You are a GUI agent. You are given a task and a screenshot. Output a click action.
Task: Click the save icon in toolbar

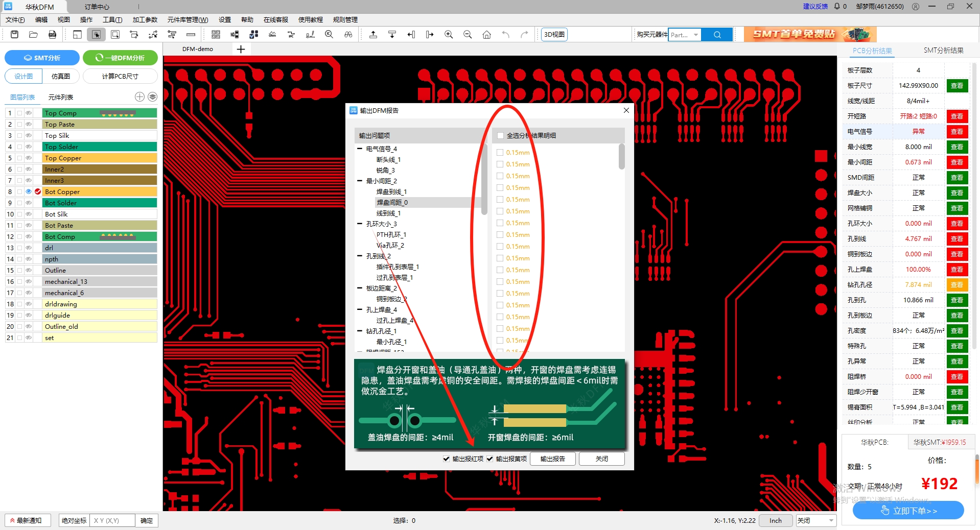point(14,35)
